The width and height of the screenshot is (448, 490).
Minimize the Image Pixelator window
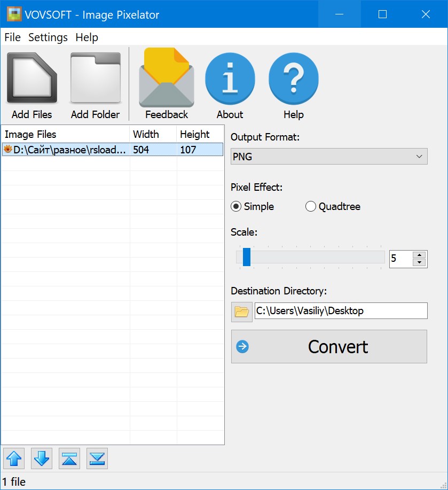click(340, 14)
